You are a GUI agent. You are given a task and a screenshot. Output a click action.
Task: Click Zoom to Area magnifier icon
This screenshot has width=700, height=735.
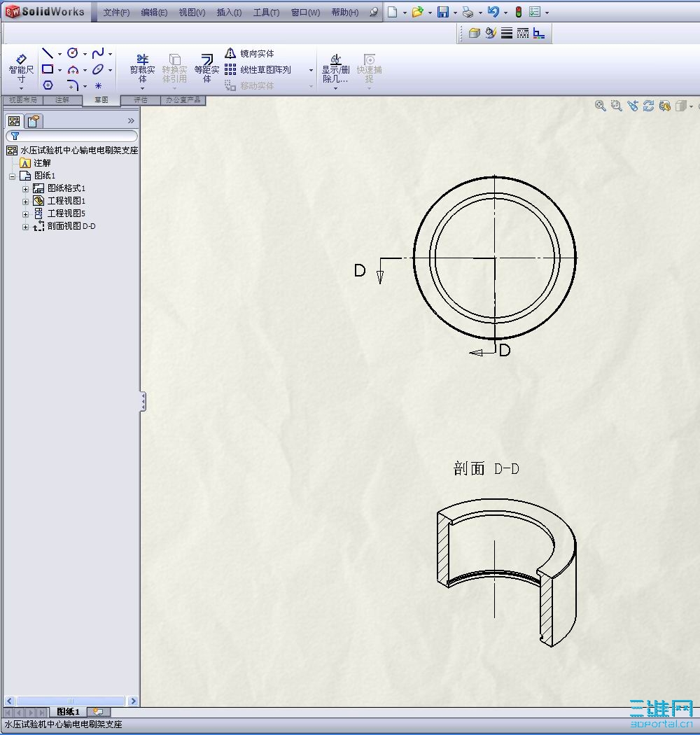tap(617, 106)
